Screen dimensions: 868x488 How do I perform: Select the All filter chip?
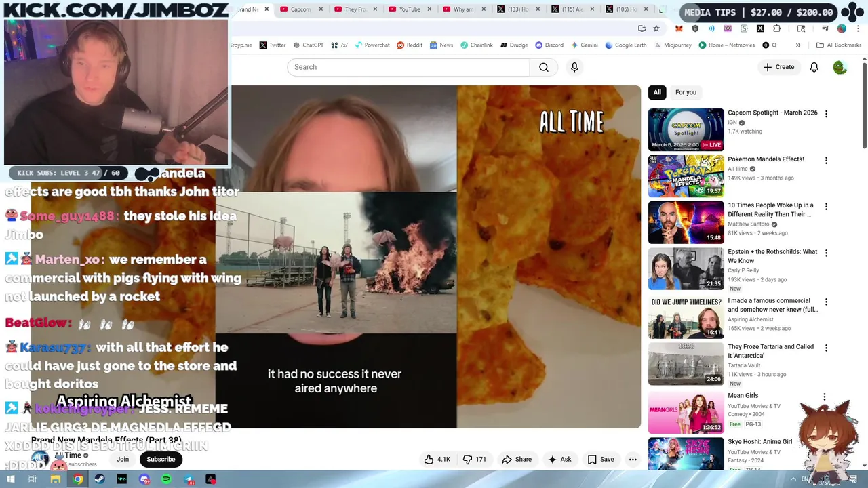pos(657,92)
